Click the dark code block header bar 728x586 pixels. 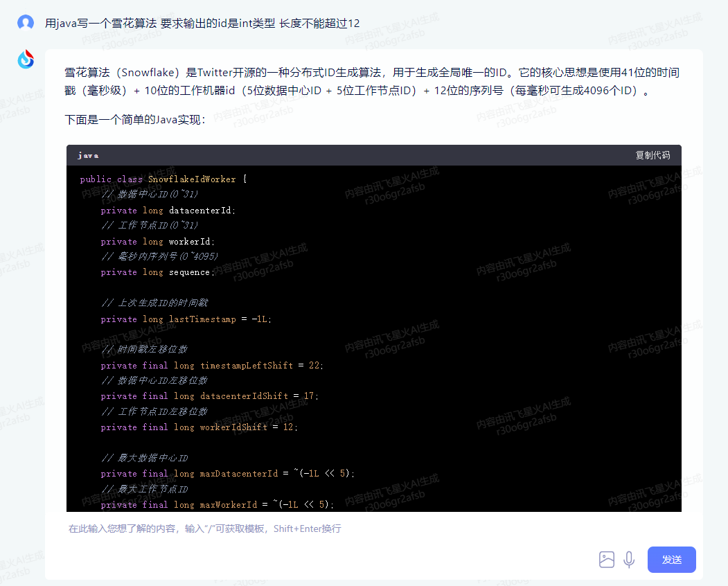(374, 155)
